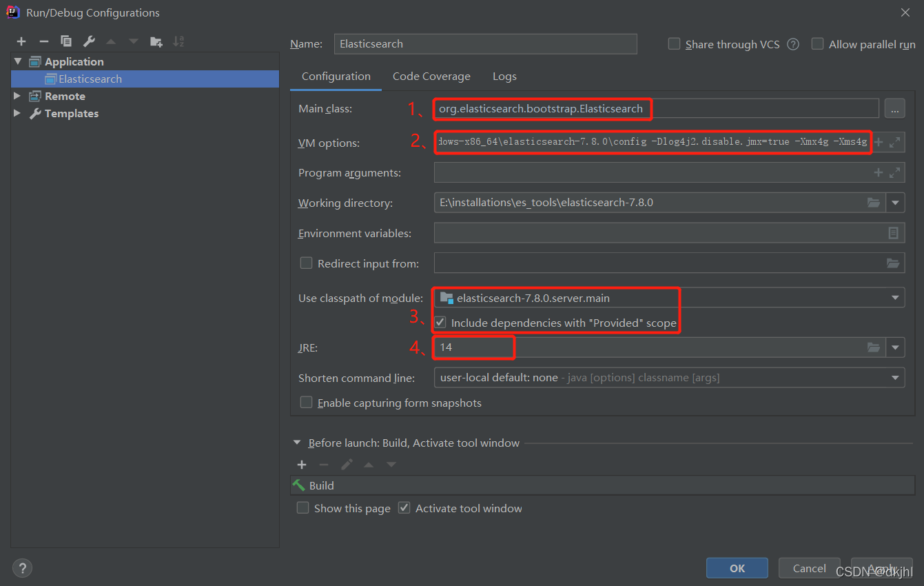
Task: Click the Cancel button
Action: pos(810,568)
